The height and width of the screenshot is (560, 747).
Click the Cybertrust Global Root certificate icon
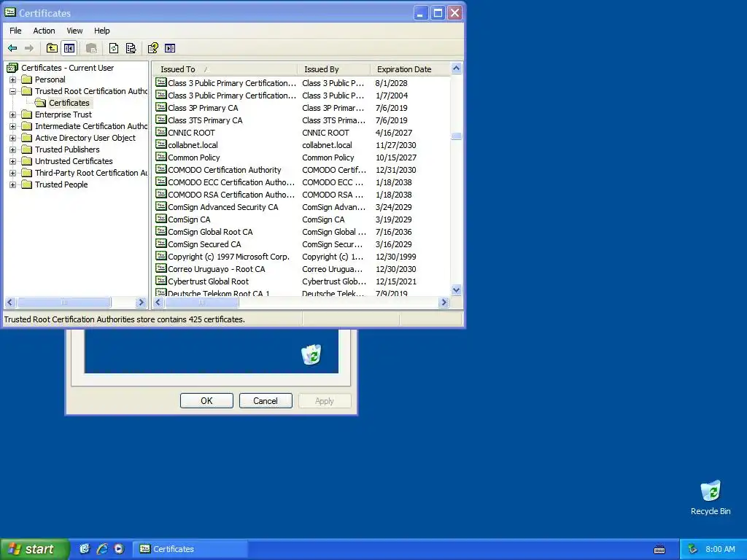point(161,281)
